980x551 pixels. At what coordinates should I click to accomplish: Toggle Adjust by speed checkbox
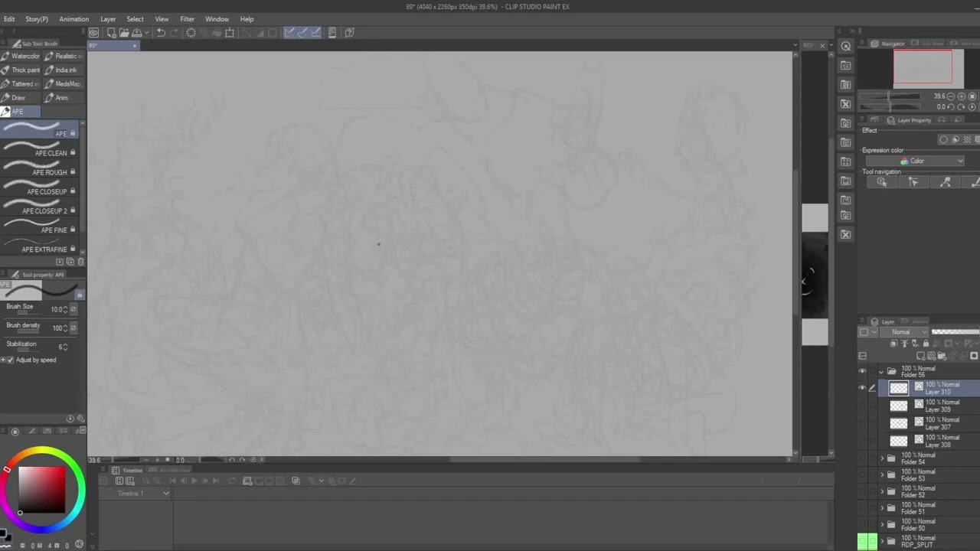(10, 360)
